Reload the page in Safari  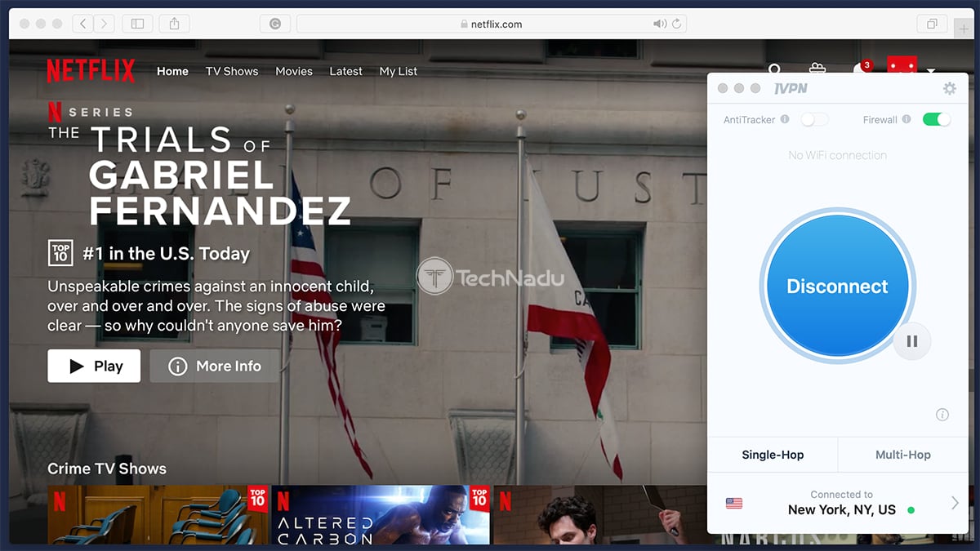coord(676,24)
